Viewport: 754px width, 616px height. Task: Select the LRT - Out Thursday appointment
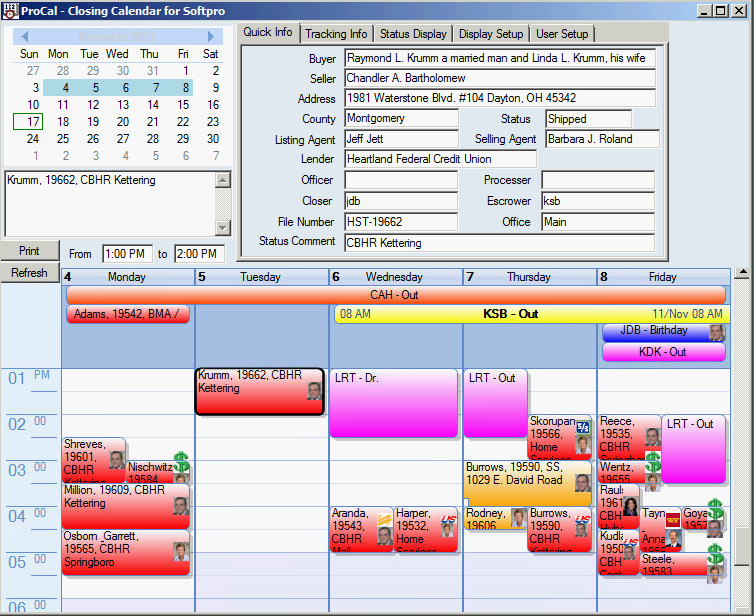[x=495, y=403]
